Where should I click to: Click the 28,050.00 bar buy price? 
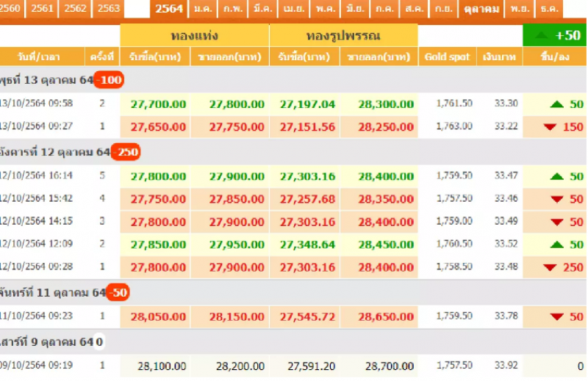click(x=156, y=317)
